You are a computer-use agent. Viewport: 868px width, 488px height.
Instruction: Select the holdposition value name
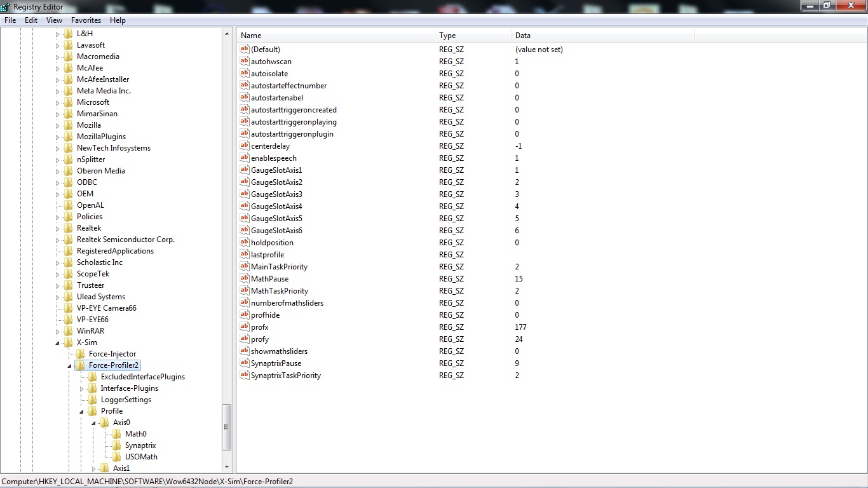(x=272, y=243)
